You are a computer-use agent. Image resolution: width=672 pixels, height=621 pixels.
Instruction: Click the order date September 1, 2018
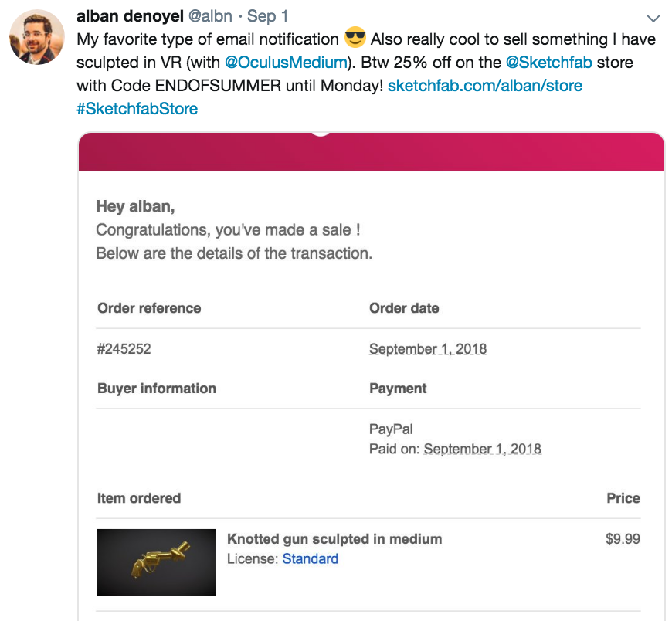427,349
